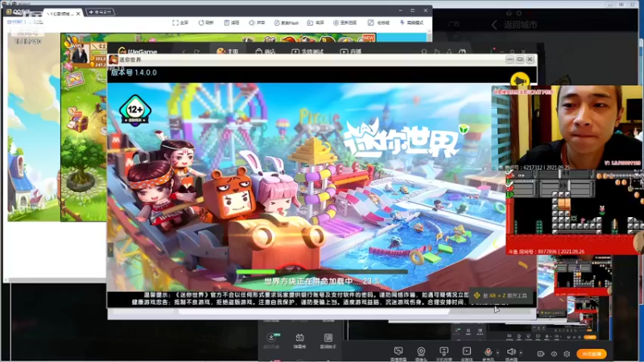Click the green loading progress bar
The image size is (644, 362).
[322, 272]
